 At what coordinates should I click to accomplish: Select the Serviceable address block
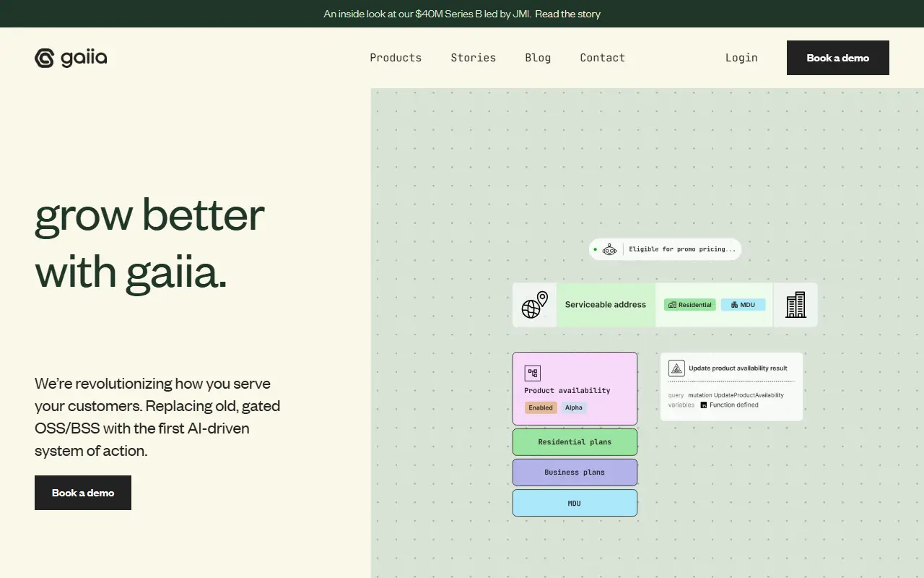point(606,305)
